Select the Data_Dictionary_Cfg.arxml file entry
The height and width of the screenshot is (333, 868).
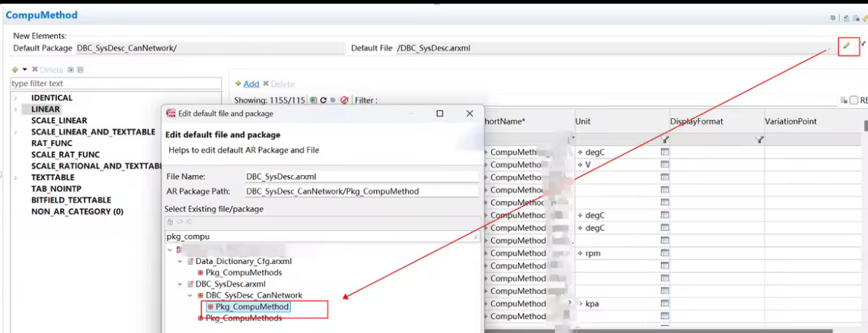pos(243,261)
